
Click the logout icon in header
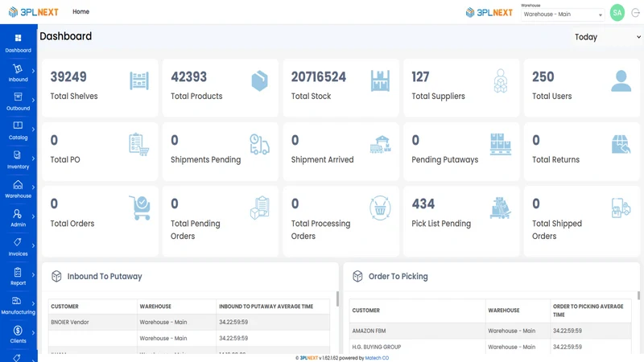(x=635, y=13)
